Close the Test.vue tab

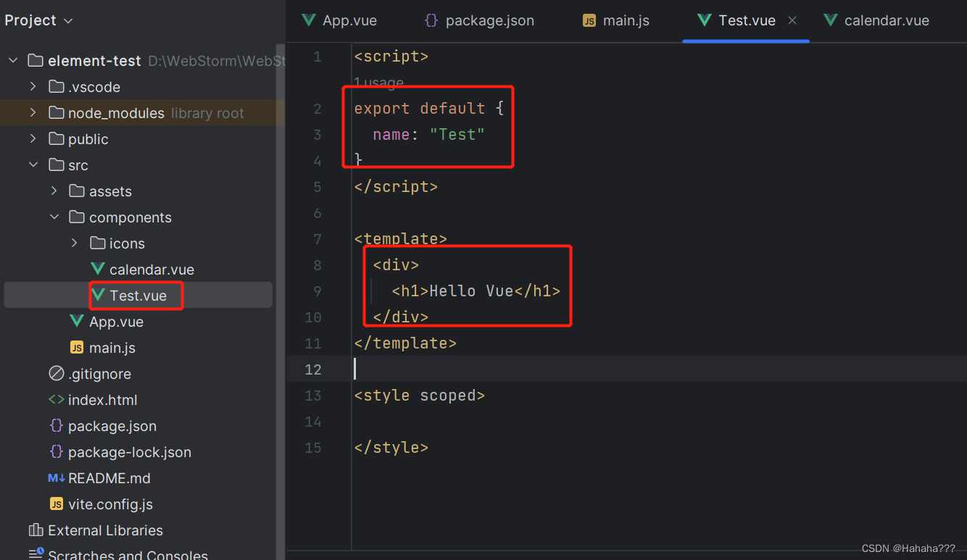[792, 20]
